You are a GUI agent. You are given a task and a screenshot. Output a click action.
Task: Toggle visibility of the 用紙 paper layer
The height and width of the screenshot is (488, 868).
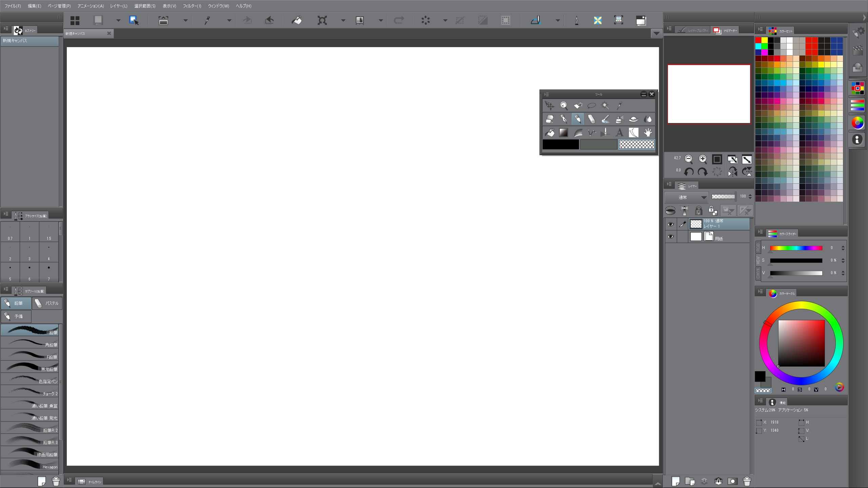(670, 237)
